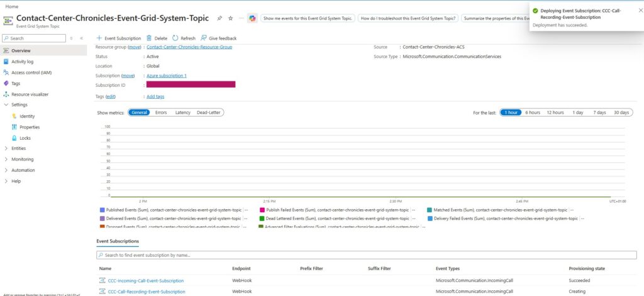The image size is (644, 296).
Task: Click the Add tags link
Action: (x=155, y=96)
